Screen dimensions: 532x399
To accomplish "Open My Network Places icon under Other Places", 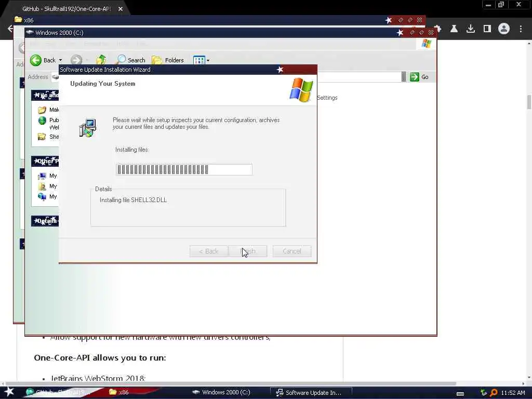I will tap(42, 196).
